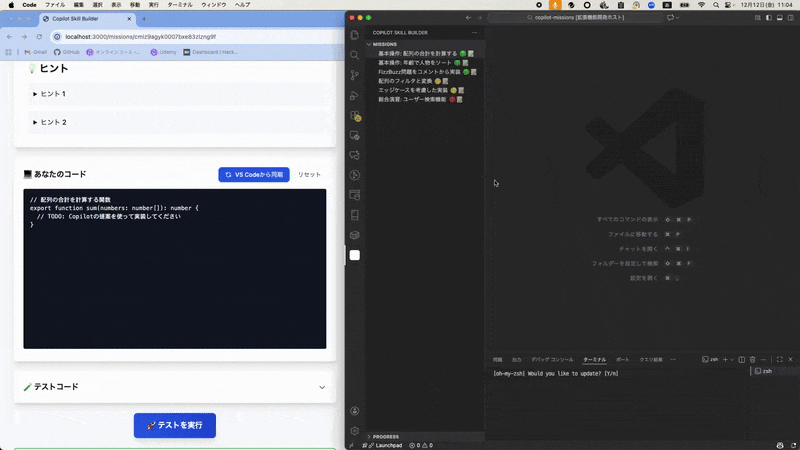This screenshot has width=800, height=450.
Task: Toggle the secondary sidebar layout icon
Action: tap(790, 17)
